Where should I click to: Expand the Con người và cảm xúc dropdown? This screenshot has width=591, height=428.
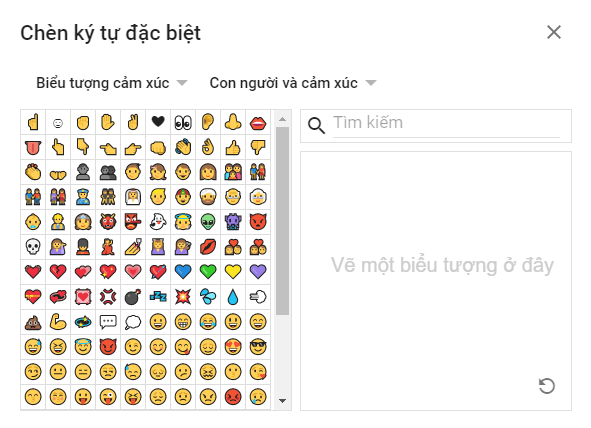(293, 83)
